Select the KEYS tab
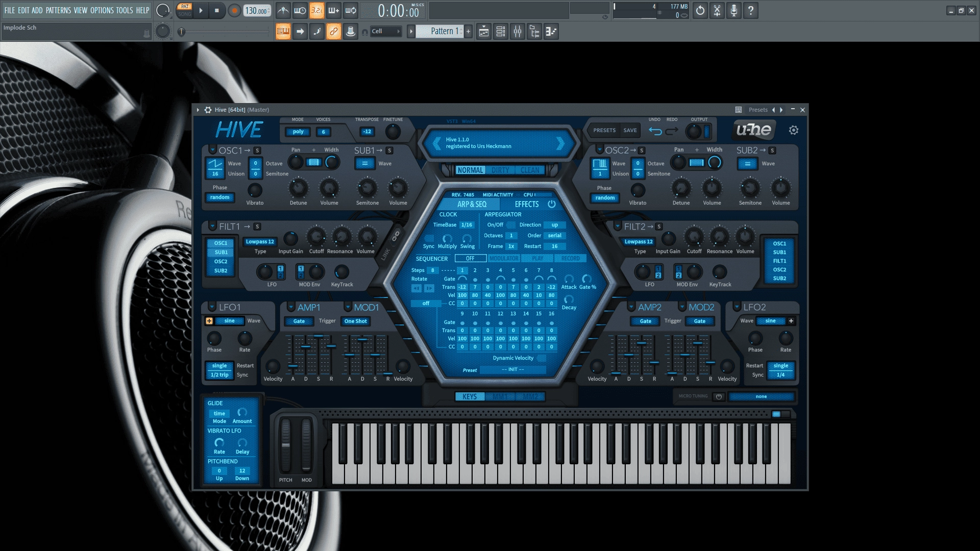 (x=470, y=396)
